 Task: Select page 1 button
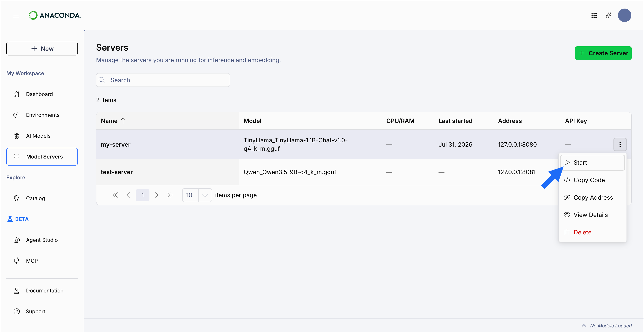pos(143,195)
